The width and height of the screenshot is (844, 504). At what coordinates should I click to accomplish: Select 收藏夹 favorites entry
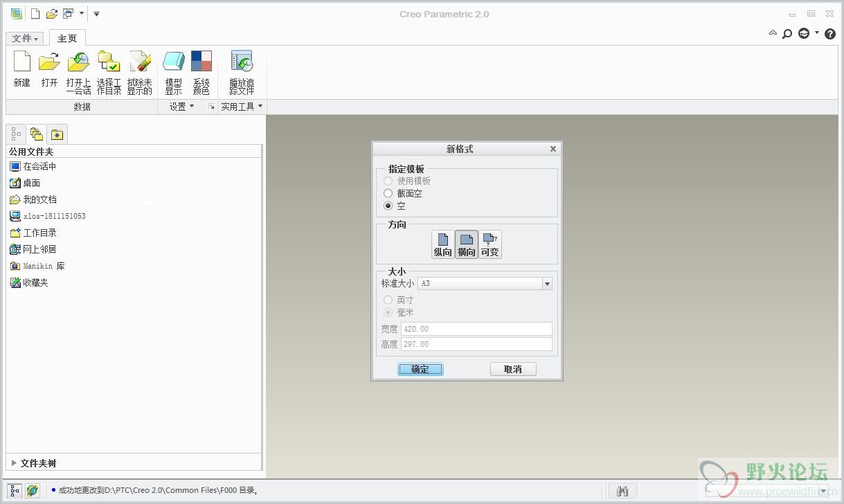tap(29, 282)
